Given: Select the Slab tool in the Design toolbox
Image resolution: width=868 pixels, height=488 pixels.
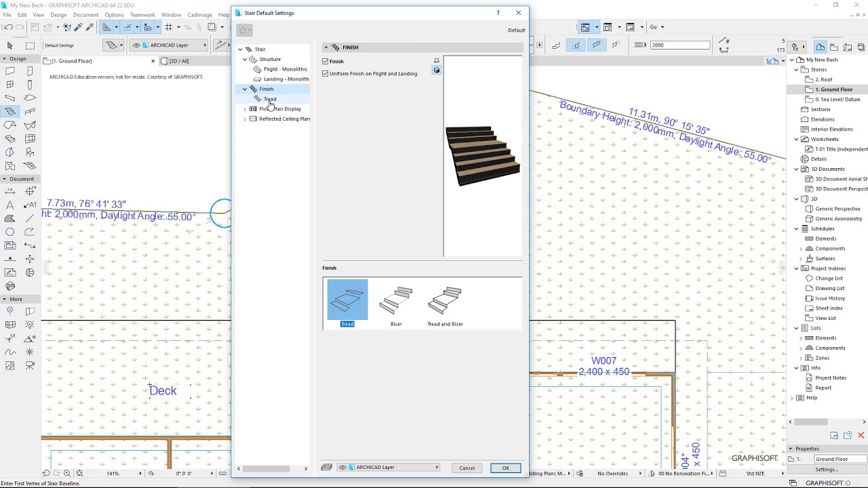Looking at the screenshot, I should 30,98.
